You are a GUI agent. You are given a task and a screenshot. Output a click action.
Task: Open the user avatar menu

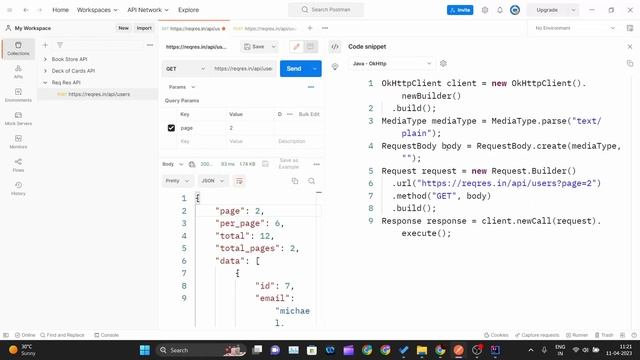point(515,10)
